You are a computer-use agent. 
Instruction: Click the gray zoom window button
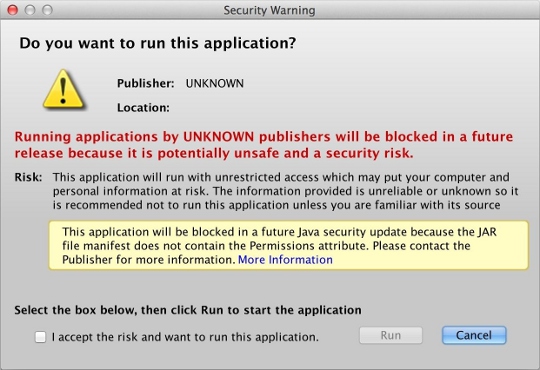47,10
